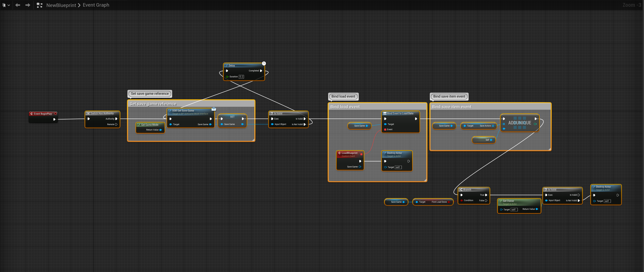Click the blue Save Game output pin on SET node

click(x=242, y=124)
